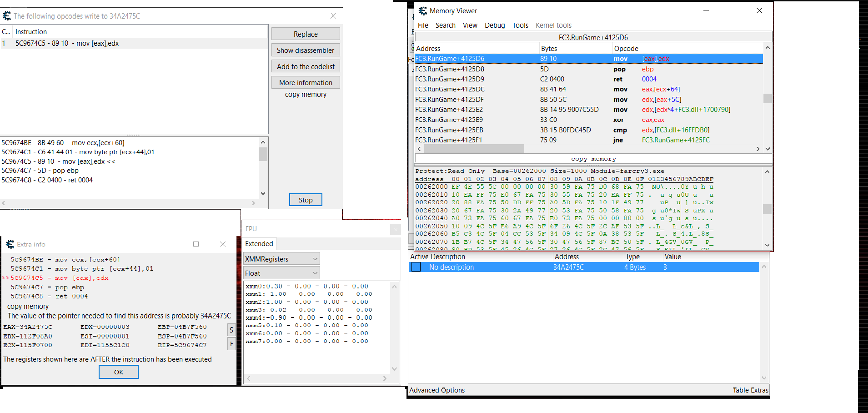This screenshot has height=413, width=868.
Task: Switch to the Extended tab in FPU window
Action: point(259,244)
